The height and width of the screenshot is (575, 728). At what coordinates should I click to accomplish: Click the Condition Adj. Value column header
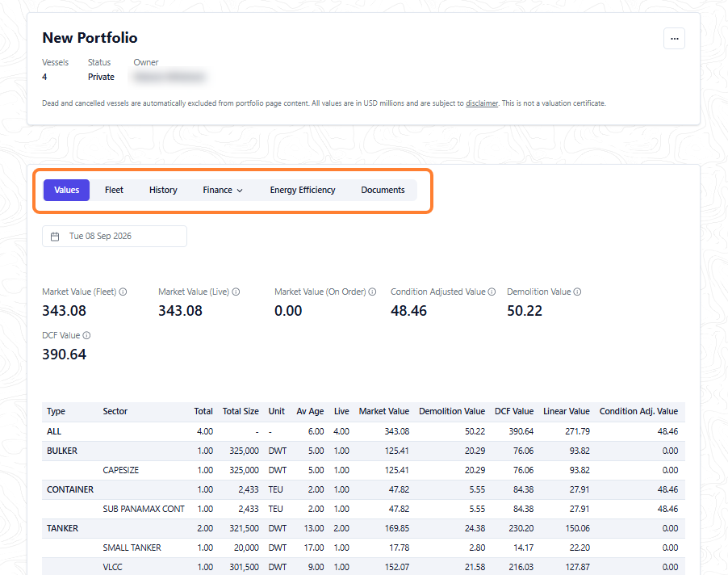coord(638,412)
